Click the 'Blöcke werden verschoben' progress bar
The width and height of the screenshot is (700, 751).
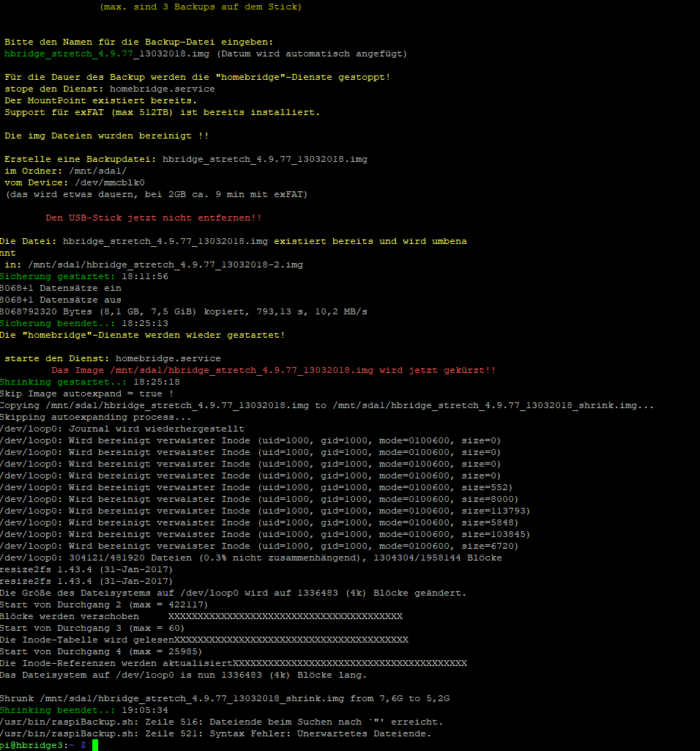point(285,616)
